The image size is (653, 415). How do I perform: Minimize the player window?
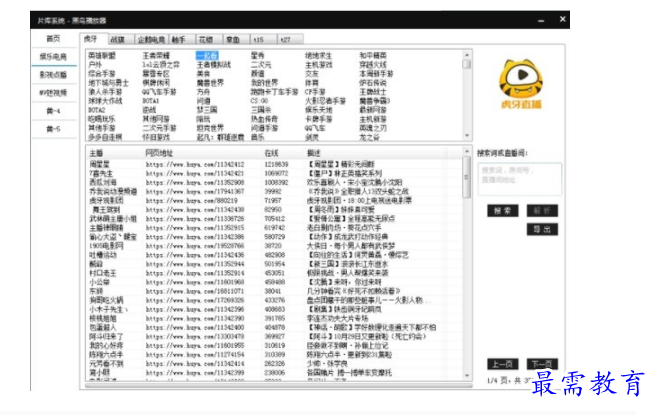[x=541, y=20]
